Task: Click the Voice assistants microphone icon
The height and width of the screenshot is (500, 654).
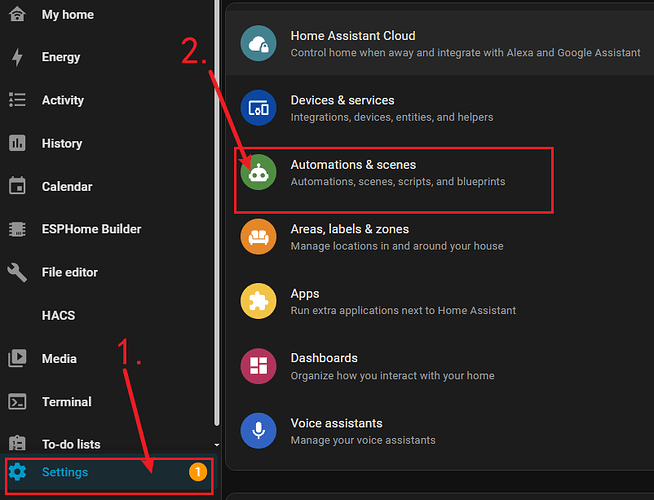Action: 258,431
